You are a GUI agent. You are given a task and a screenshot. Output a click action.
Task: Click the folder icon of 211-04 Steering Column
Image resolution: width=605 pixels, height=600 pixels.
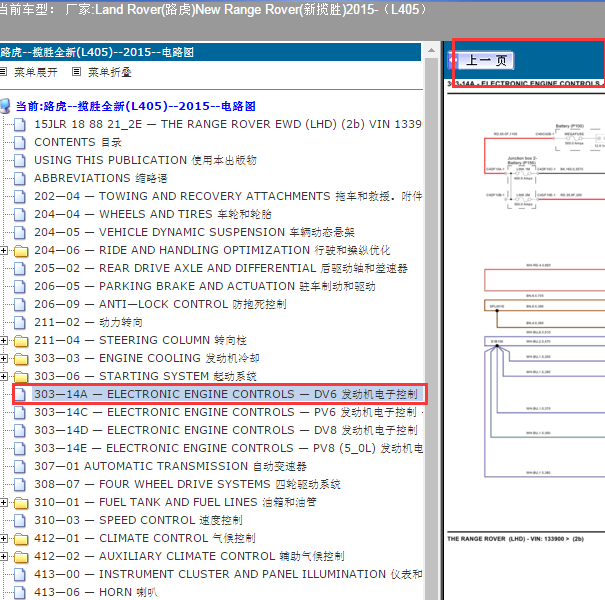21,341
